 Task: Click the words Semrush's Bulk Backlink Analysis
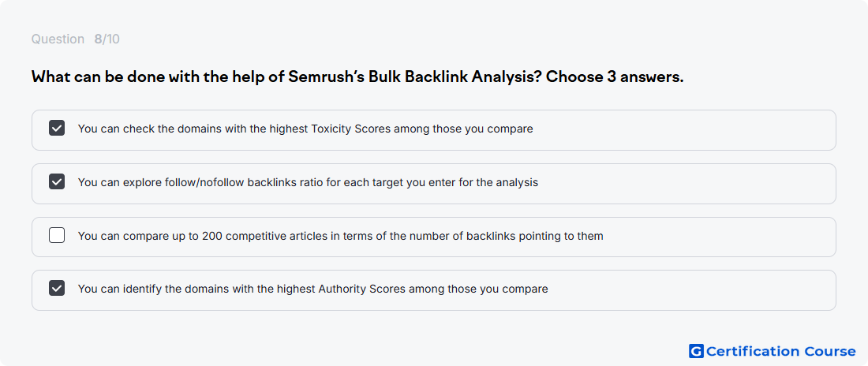414,77
